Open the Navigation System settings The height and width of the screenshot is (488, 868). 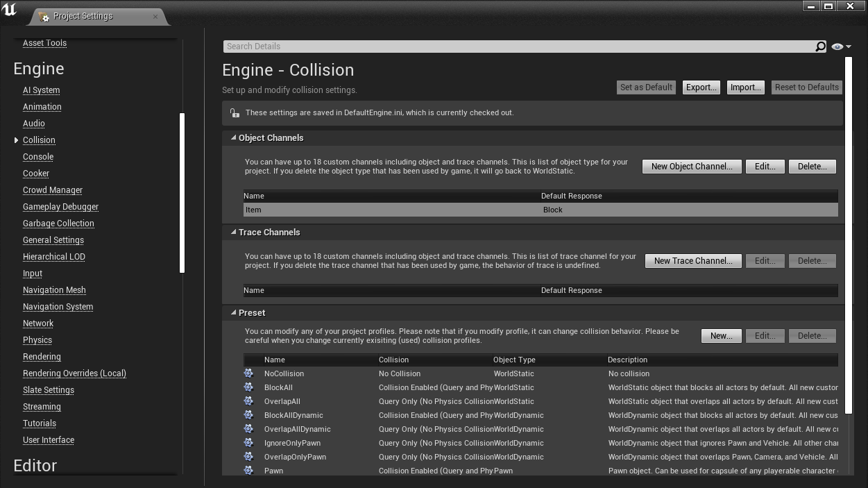[x=58, y=307]
